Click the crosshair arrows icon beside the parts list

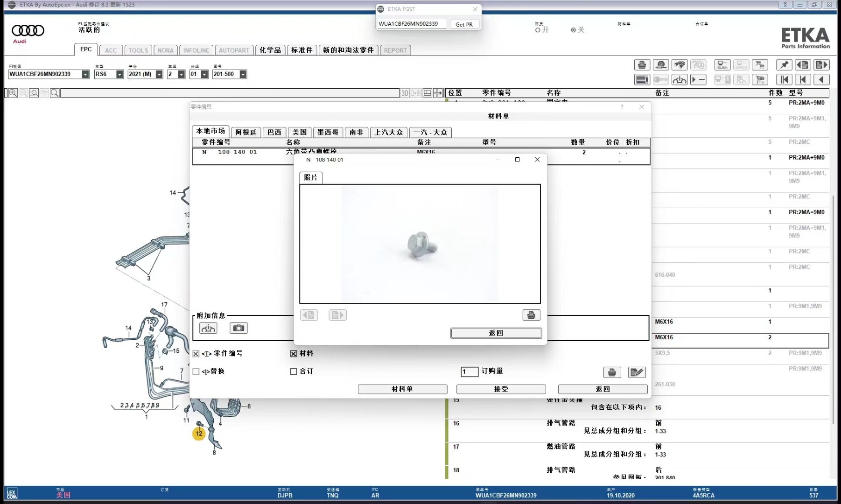coord(438,93)
